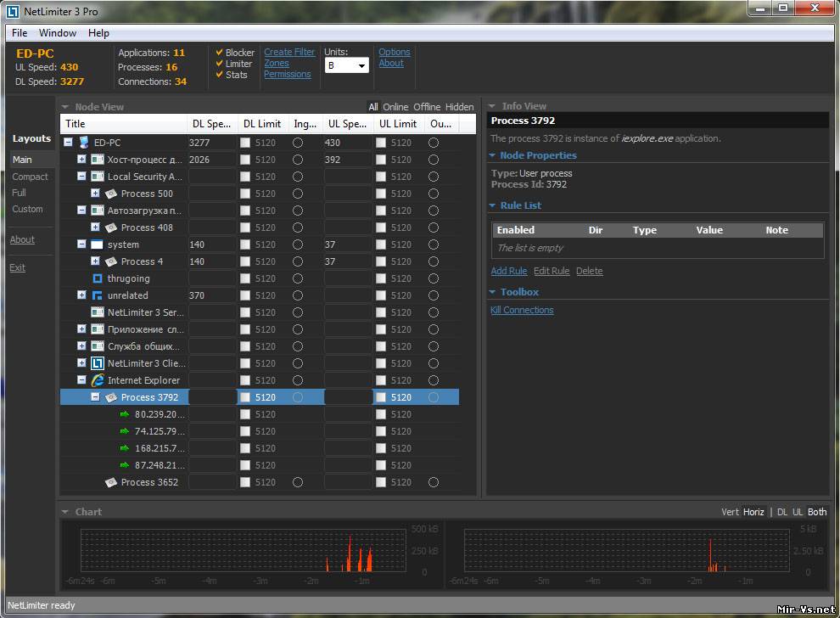Toggle the Blocker checkmark
840x618 pixels.
click(219, 52)
